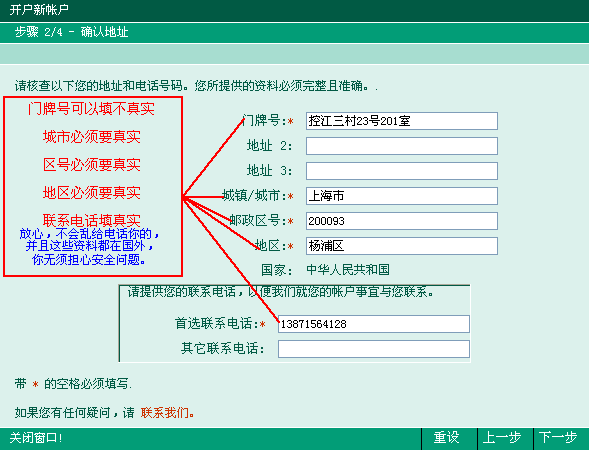Proceed with the 下一步 button
The height and width of the screenshot is (451, 591).
559,438
